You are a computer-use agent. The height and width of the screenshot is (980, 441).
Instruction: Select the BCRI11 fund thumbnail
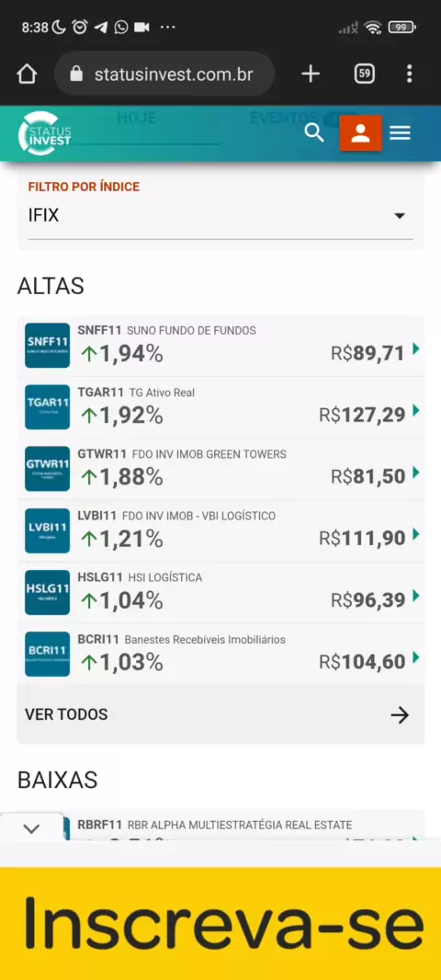point(48,654)
